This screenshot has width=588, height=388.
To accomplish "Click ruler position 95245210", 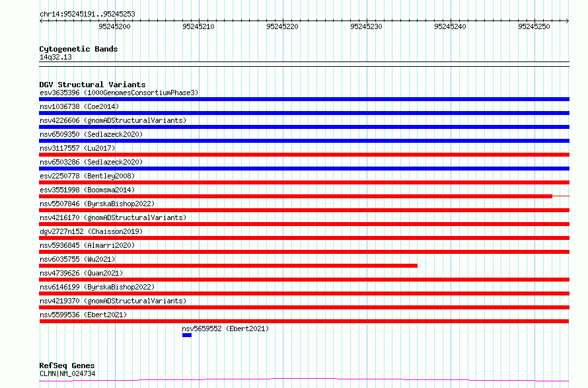I will click(x=198, y=26).
